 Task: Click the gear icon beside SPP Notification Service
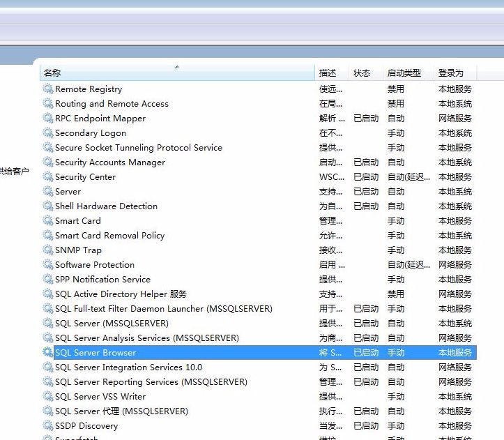pyautogui.click(x=48, y=279)
